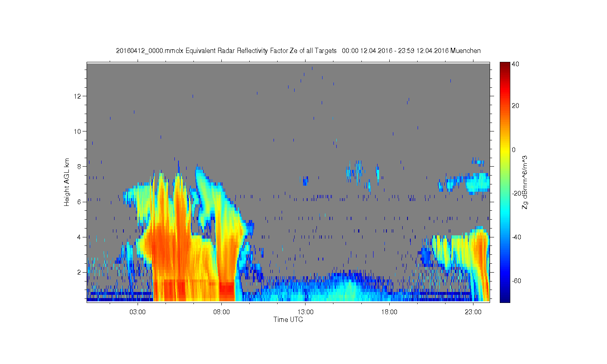Click the "Time UTC" axis label
The image size is (607, 364).
pos(288,320)
